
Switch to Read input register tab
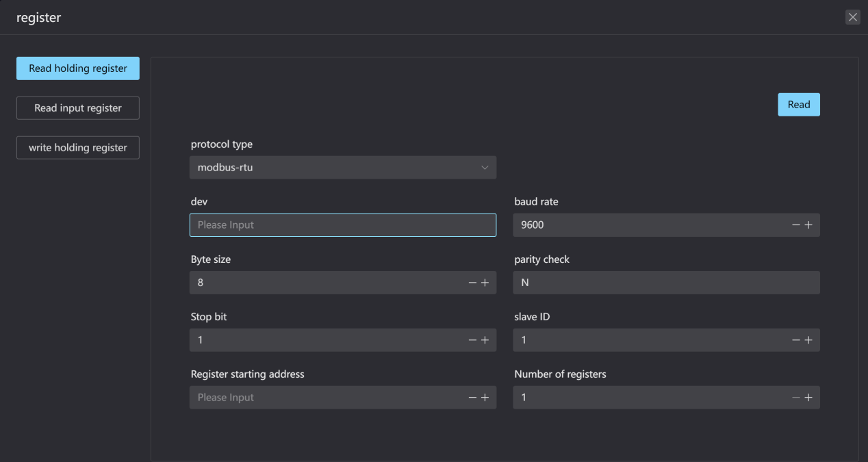click(78, 108)
